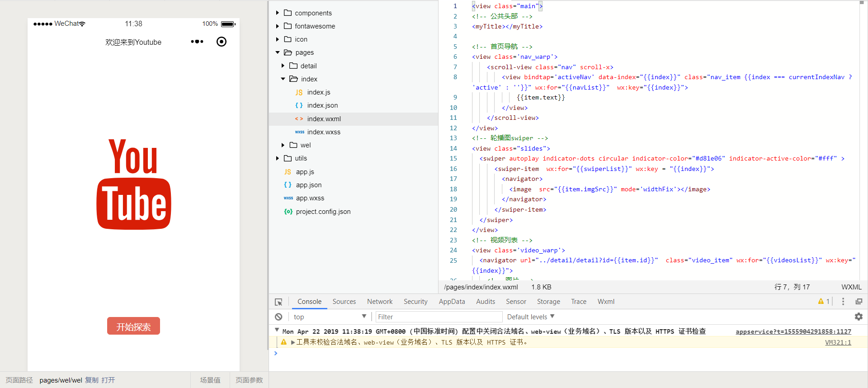Open the mini program three-dots menu
The image size is (868, 388).
[x=197, y=42]
